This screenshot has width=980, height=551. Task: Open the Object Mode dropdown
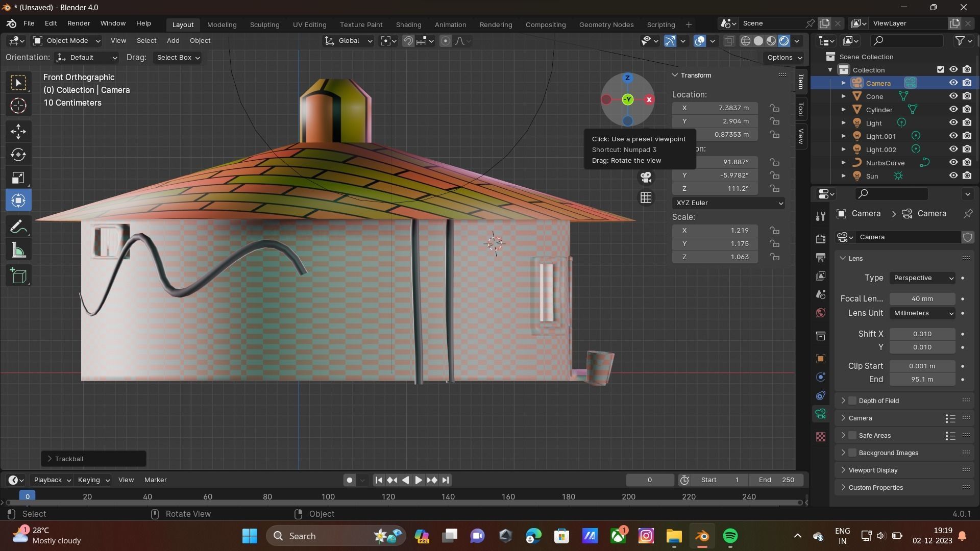tap(66, 41)
